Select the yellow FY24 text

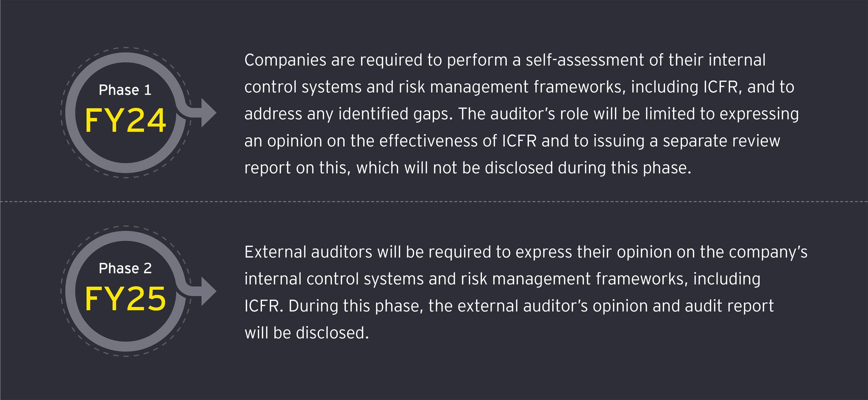[x=125, y=121]
